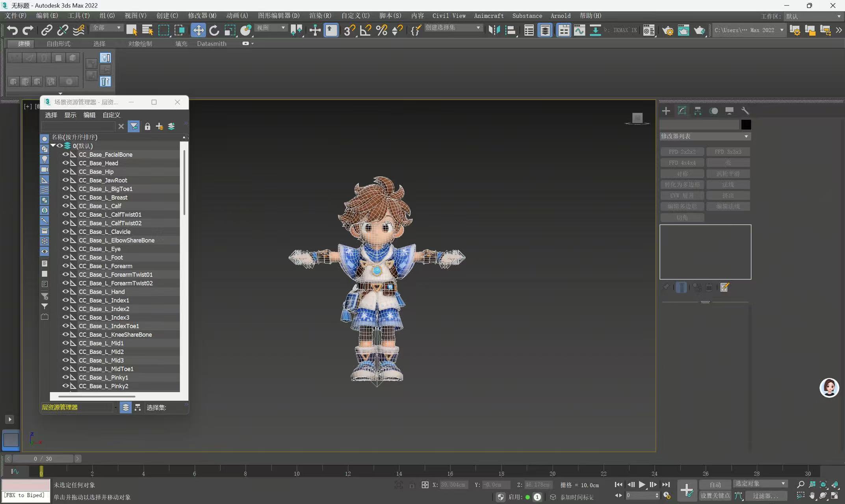Open the 修改器列表 modifier list dropdown
Screen dimensions: 845x504
click(705, 136)
